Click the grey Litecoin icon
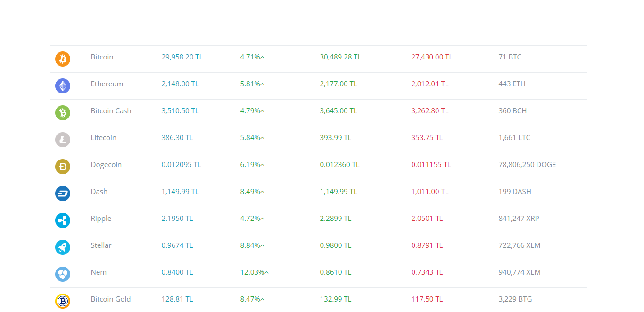Viewport: 644px width, 312px height. [63, 140]
